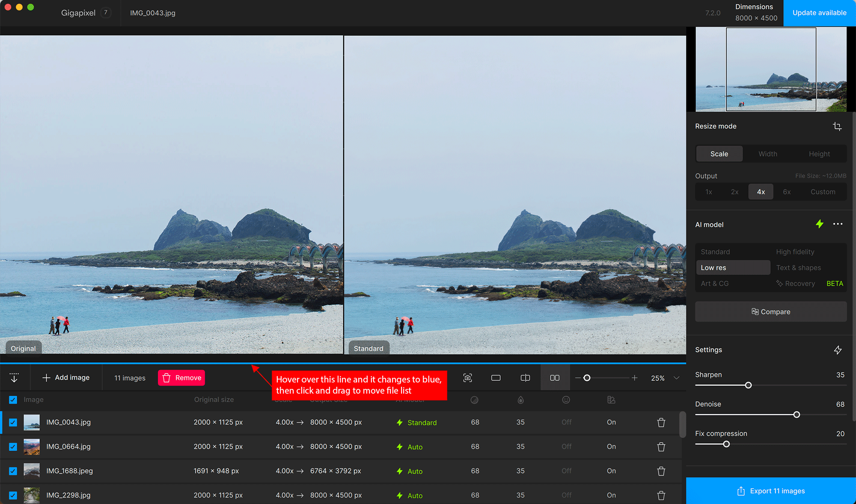Select the Height resize mode tab
Screen dimensions: 856x504
(x=819, y=154)
